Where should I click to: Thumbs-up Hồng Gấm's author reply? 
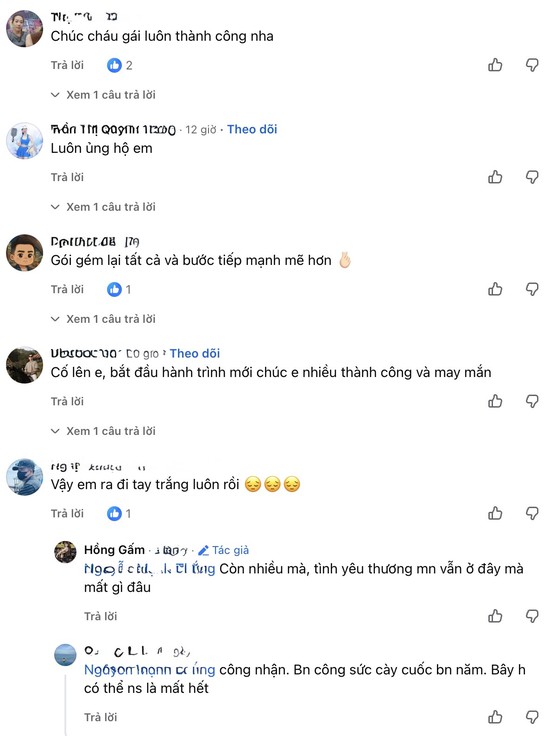pyautogui.click(x=495, y=616)
